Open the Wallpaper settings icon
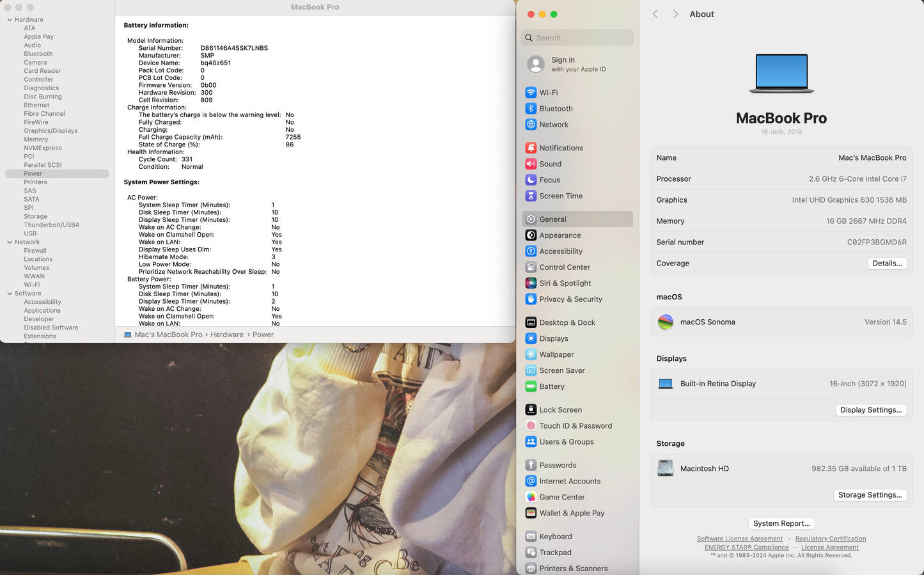Screen dimensions: 924x575 tap(531, 355)
